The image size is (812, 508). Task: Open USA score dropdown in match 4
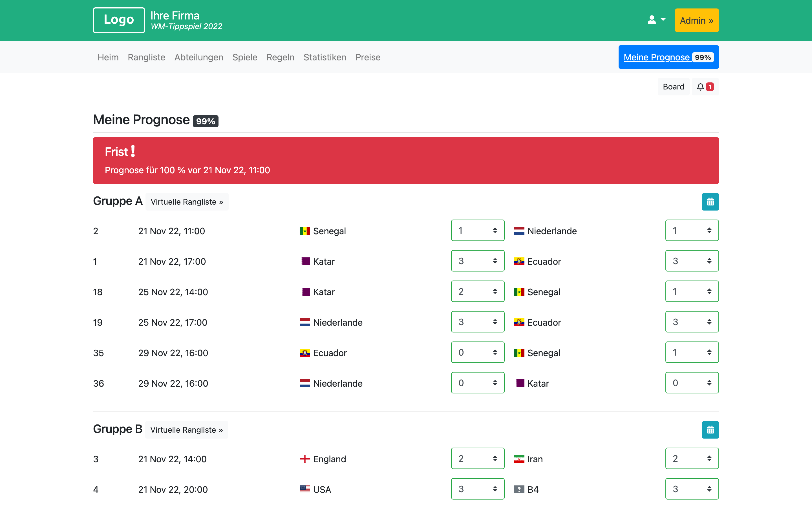click(x=477, y=489)
